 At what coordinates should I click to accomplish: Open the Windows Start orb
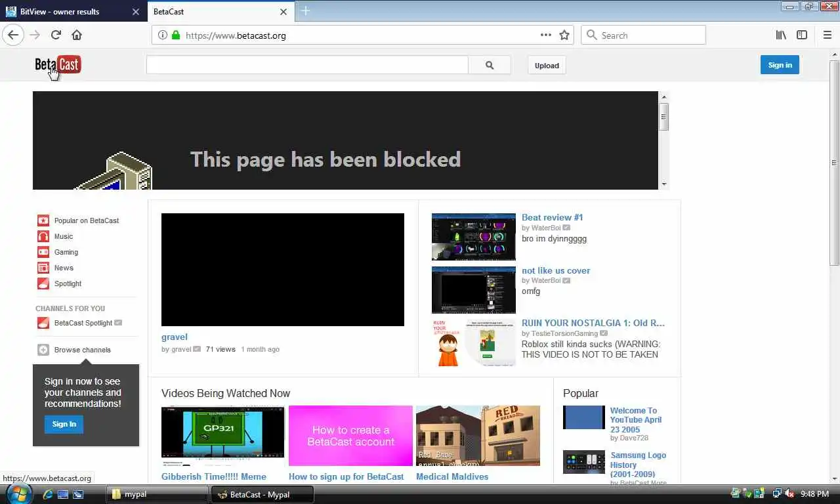pyautogui.click(x=18, y=493)
